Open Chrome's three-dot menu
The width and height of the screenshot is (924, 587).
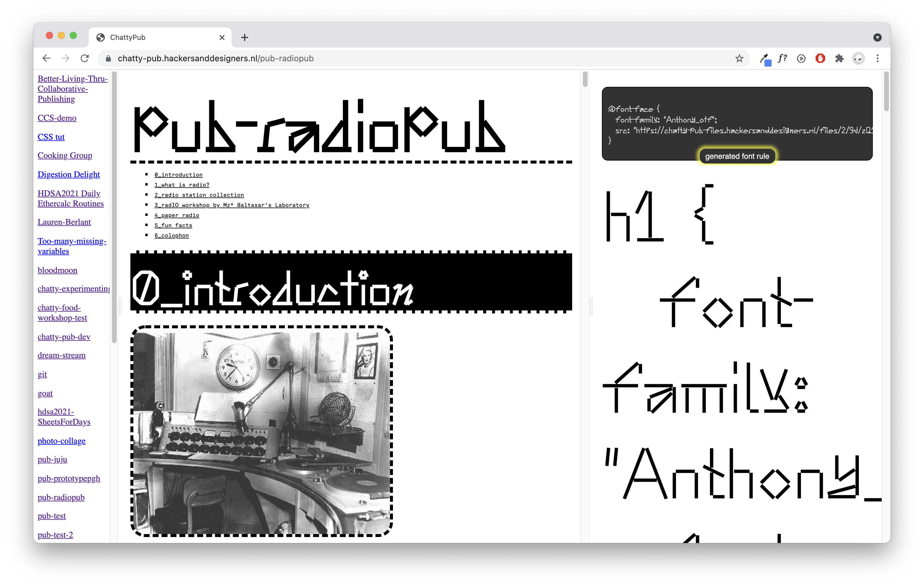pos(877,58)
